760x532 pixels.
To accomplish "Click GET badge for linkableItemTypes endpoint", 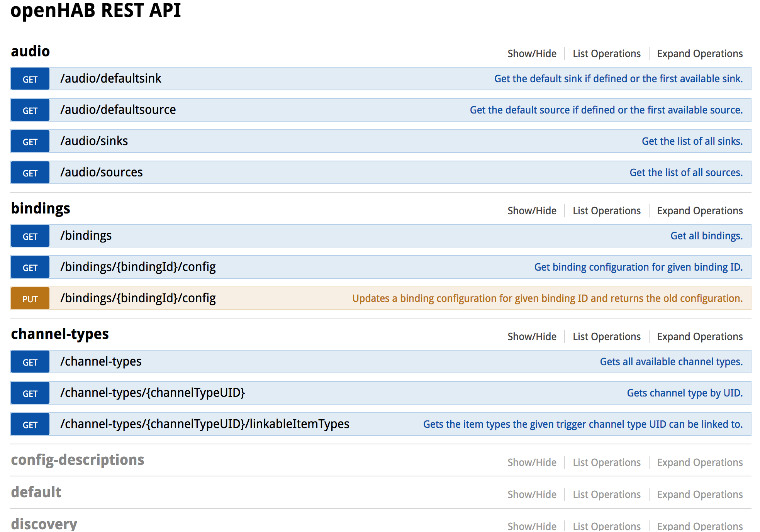I will [x=30, y=425].
